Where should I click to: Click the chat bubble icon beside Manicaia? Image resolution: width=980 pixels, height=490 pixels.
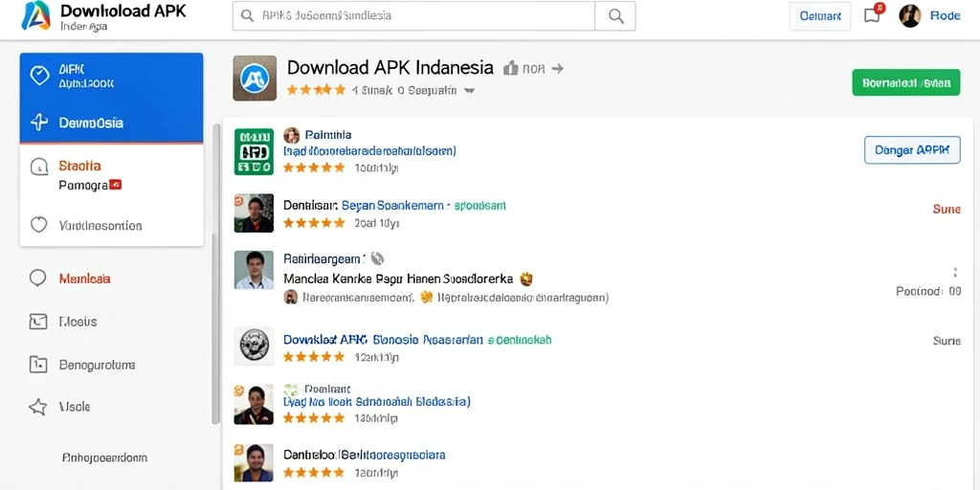click(x=38, y=278)
